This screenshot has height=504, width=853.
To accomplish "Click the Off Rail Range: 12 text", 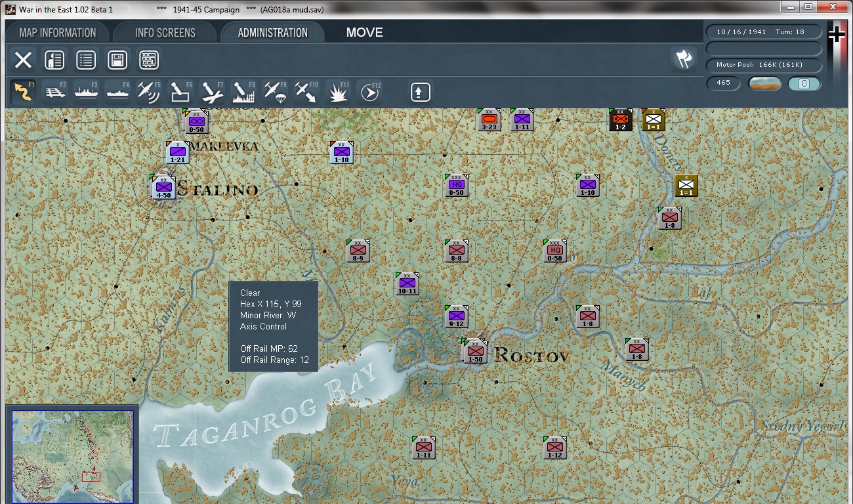I will click(274, 360).
